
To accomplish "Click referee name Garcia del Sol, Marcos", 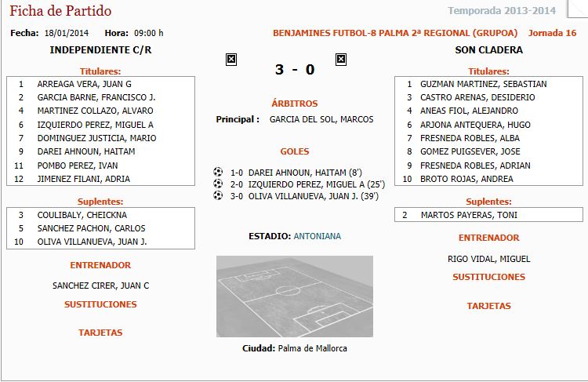I will [321, 120].
